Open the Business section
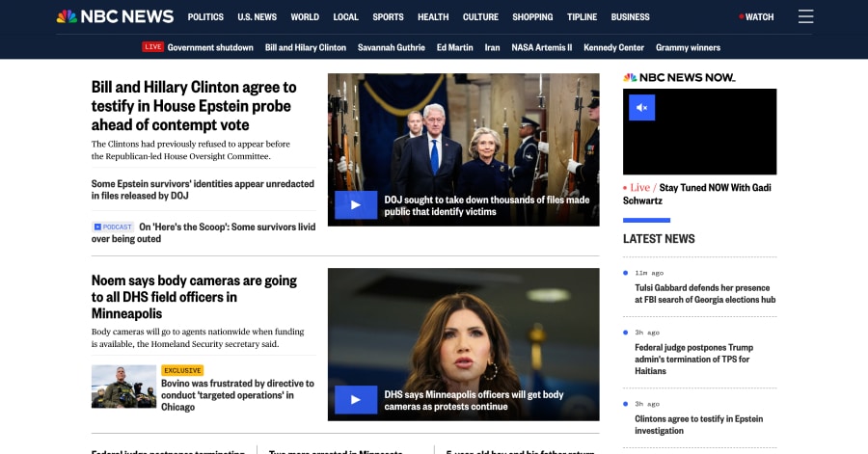868x454 pixels. pos(630,17)
